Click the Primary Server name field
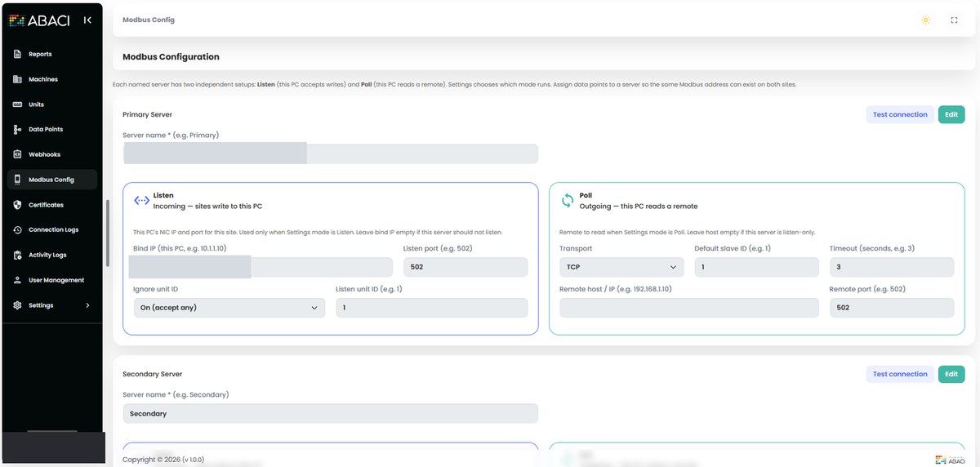Image resolution: width=980 pixels, height=467 pixels. 331,153
